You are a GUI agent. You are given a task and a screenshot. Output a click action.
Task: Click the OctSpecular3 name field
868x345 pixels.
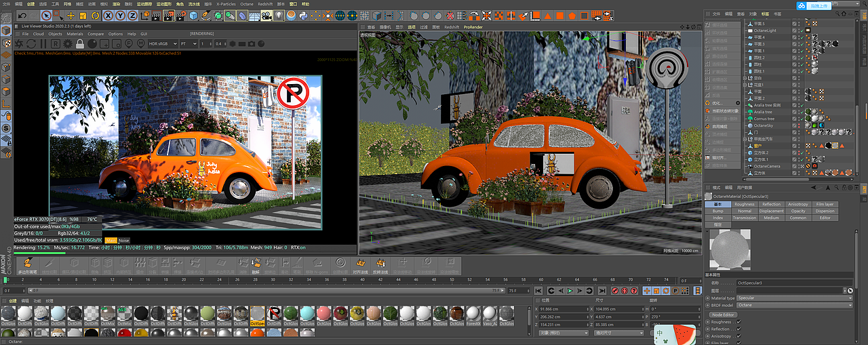794,283
